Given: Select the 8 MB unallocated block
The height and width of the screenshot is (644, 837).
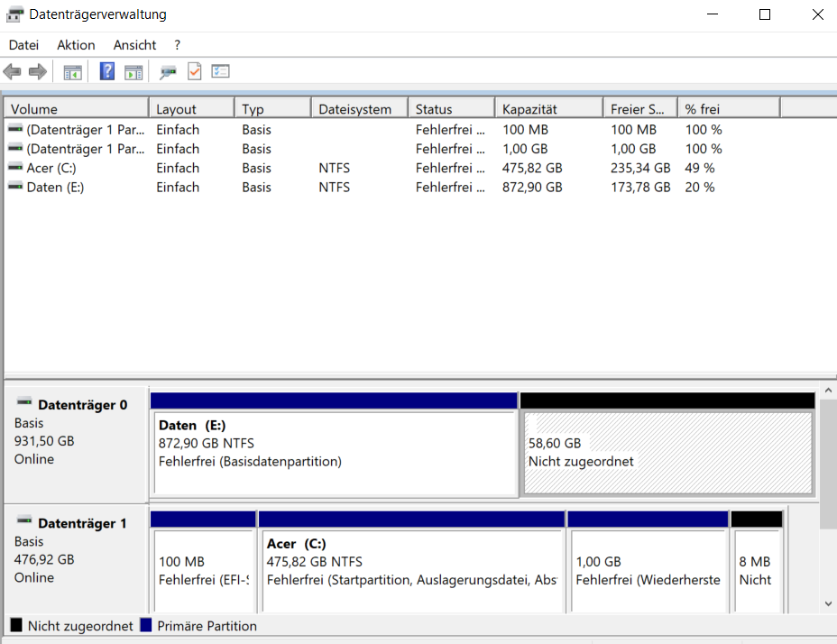Looking at the screenshot, I should [757, 562].
